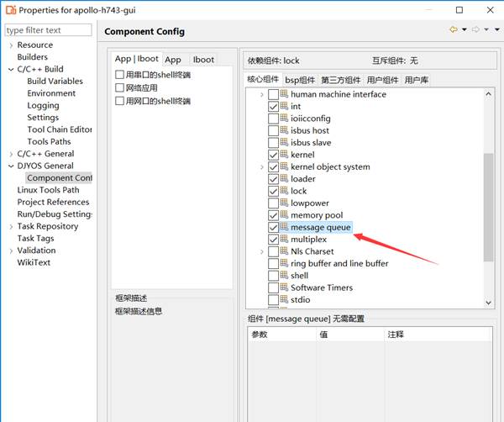This screenshot has height=422, width=504.
Task: Enable the lowpower component checkbox
Action: (x=273, y=203)
